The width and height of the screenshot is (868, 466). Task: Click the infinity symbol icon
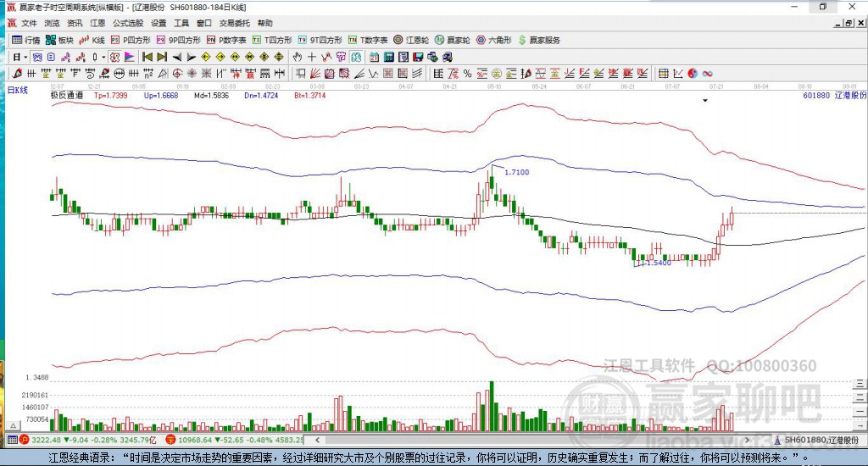coord(708,74)
